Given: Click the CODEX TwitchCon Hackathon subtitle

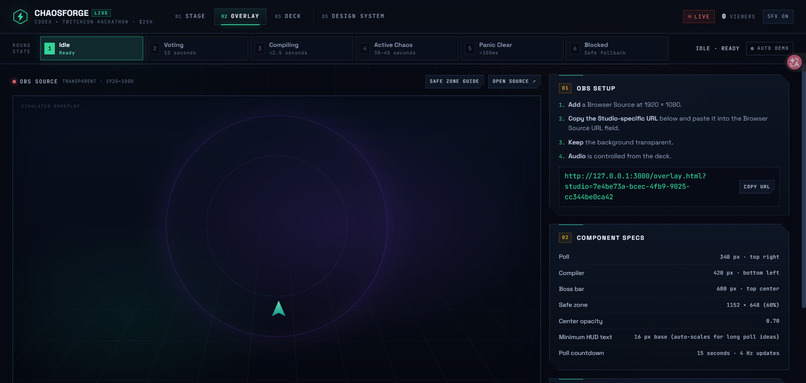Looking at the screenshot, I should click(x=94, y=22).
